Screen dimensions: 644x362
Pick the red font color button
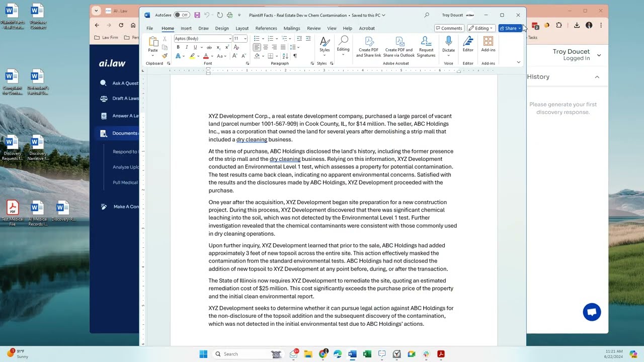click(x=206, y=56)
